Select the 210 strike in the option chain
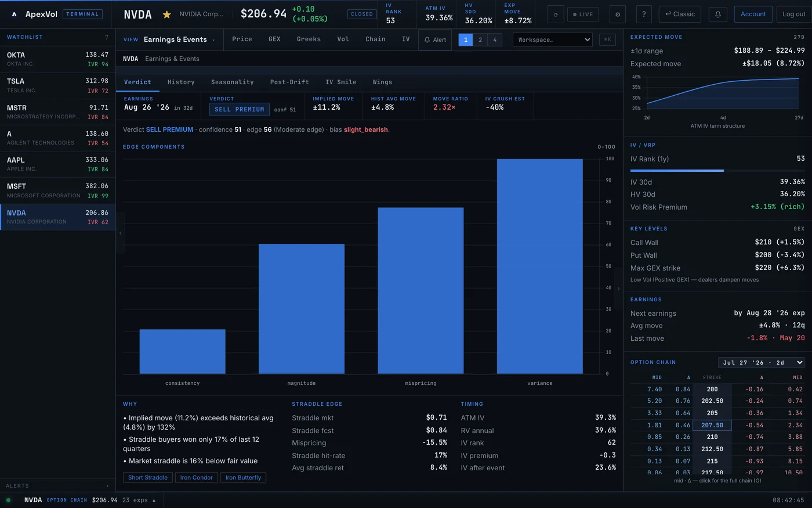 (712, 437)
